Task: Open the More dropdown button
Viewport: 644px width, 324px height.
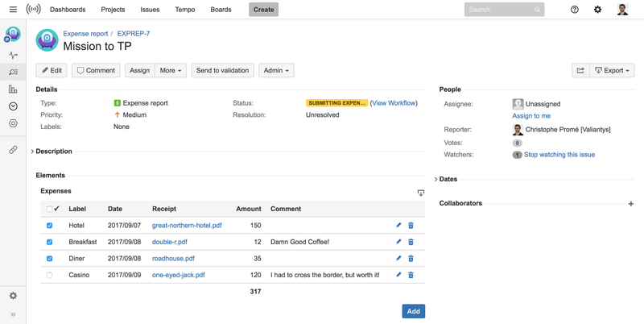Action: [171, 71]
